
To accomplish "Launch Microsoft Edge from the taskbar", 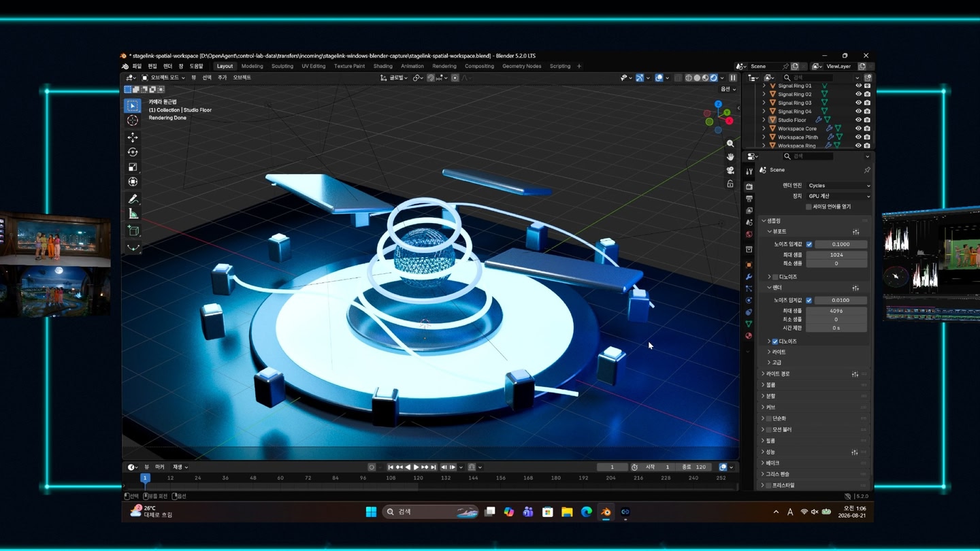I will point(587,512).
